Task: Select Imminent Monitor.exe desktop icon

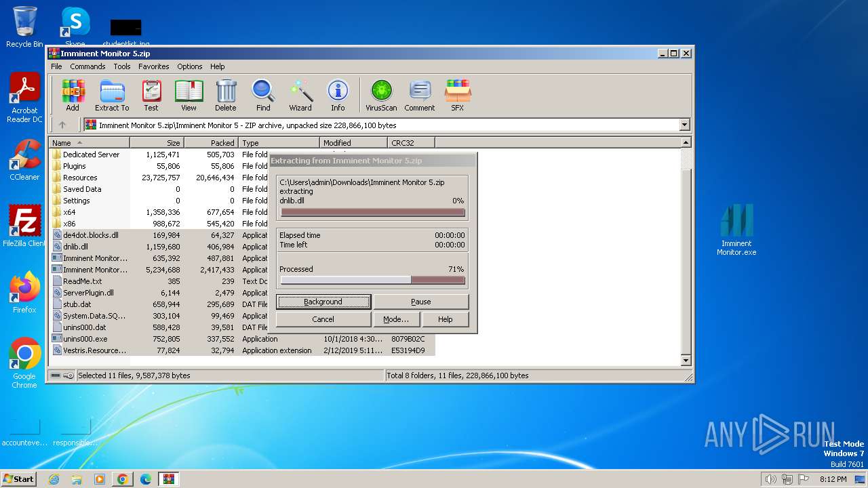Action: tap(736, 230)
